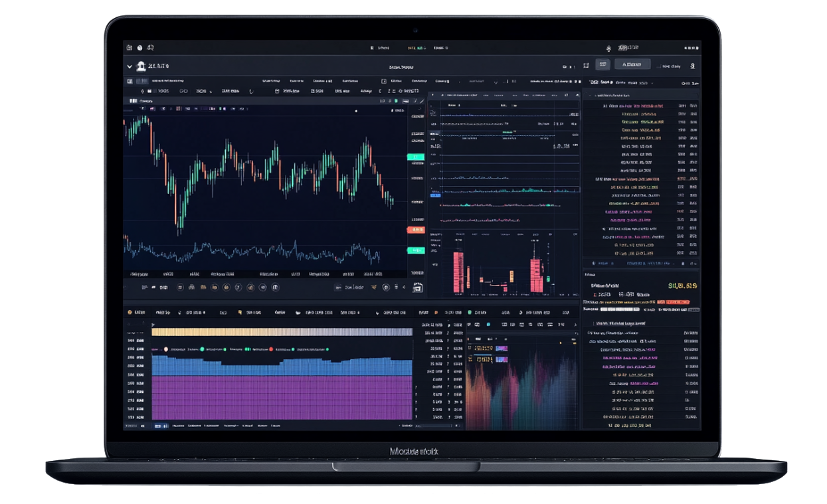Click the chart snapshot icon below price axis

point(417,288)
